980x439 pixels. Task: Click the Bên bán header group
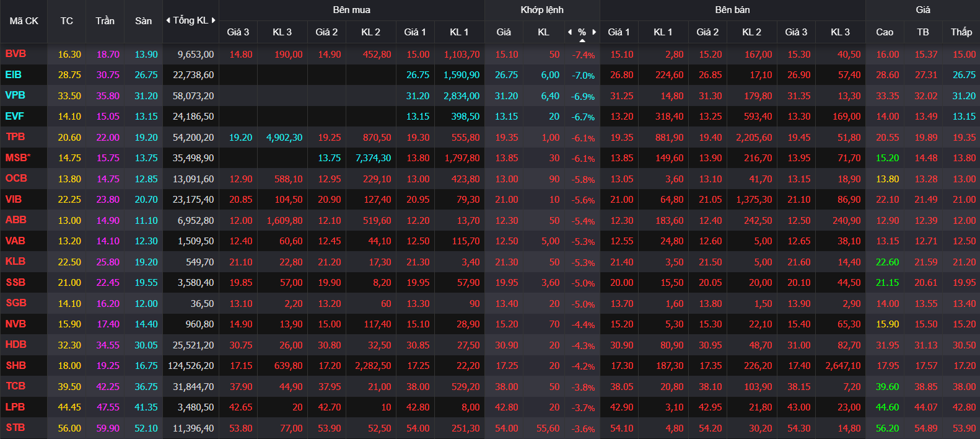tap(733, 10)
